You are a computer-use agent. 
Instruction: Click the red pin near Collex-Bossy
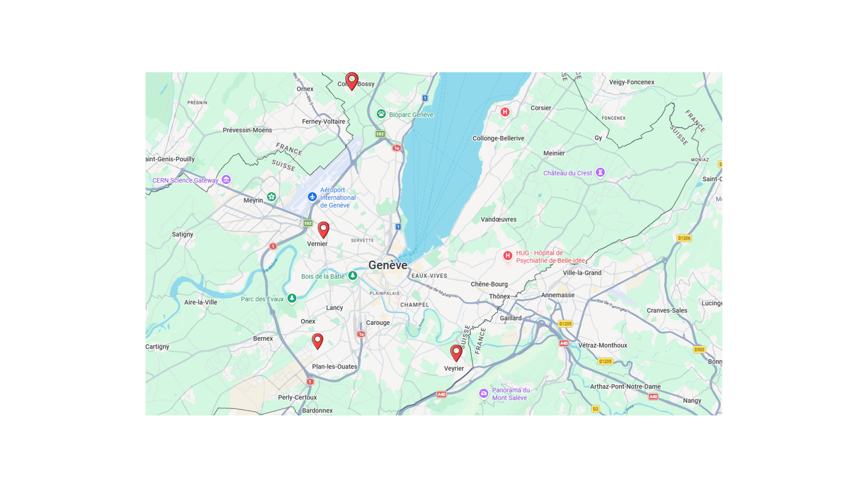point(352,81)
